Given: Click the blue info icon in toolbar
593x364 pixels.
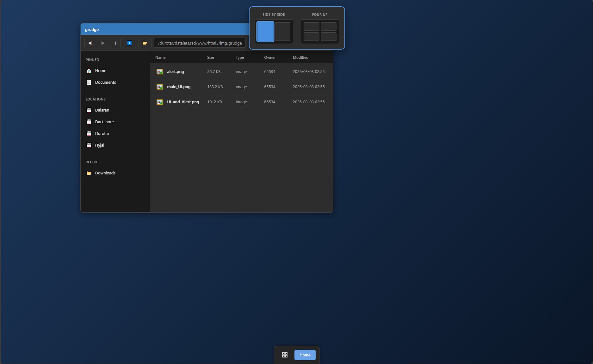Looking at the screenshot, I should pyautogui.click(x=129, y=43).
